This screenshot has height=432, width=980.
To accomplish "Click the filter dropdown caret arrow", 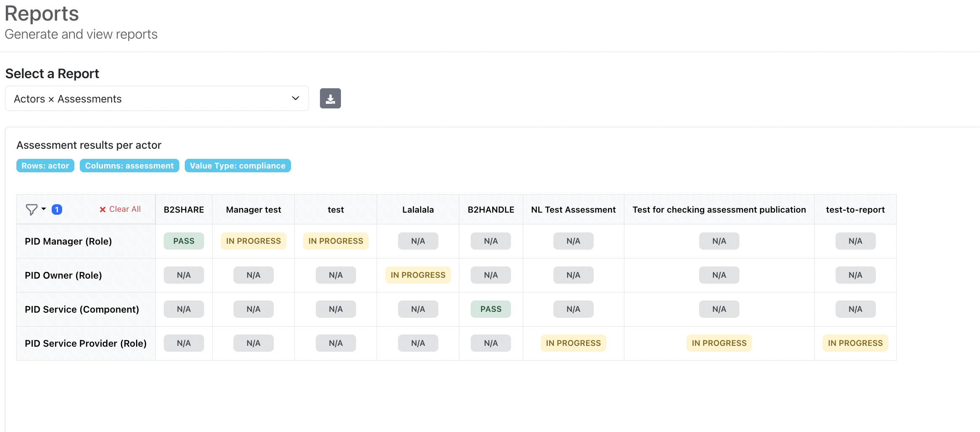I will coord(44,209).
